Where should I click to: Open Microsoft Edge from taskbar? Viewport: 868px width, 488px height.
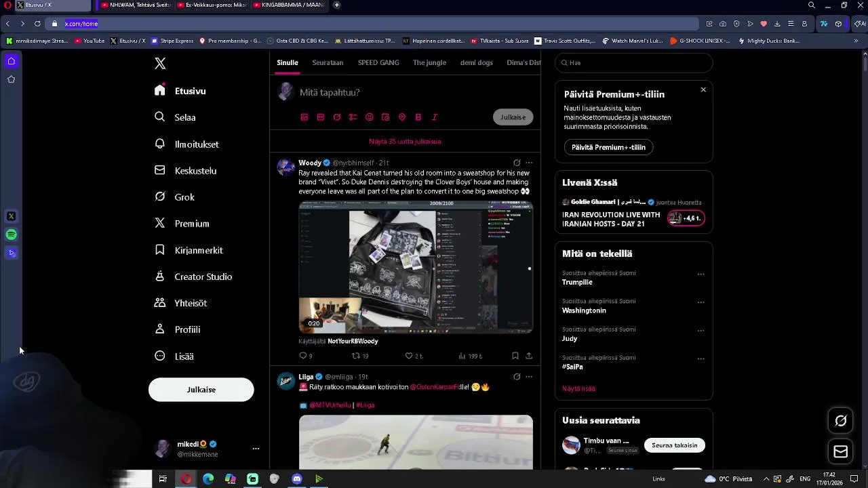208,479
